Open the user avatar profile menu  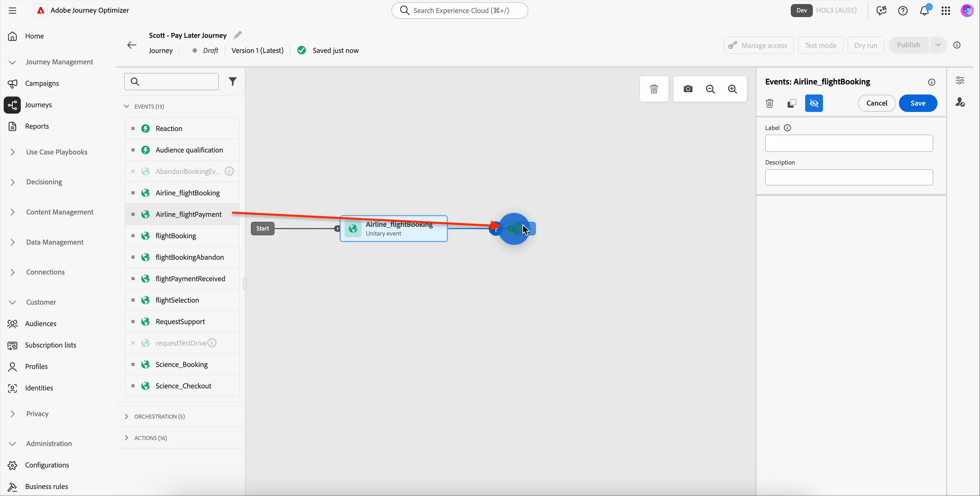point(967,11)
